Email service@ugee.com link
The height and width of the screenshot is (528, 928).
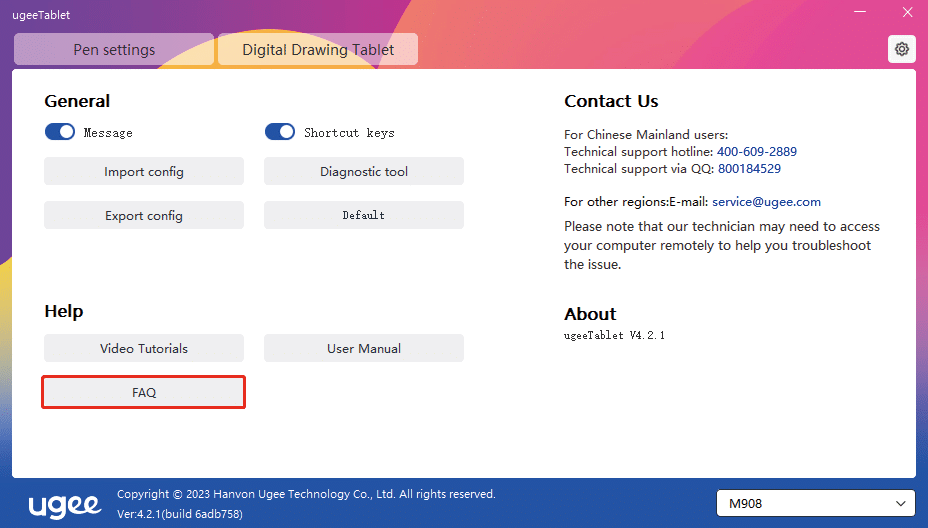(x=766, y=202)
